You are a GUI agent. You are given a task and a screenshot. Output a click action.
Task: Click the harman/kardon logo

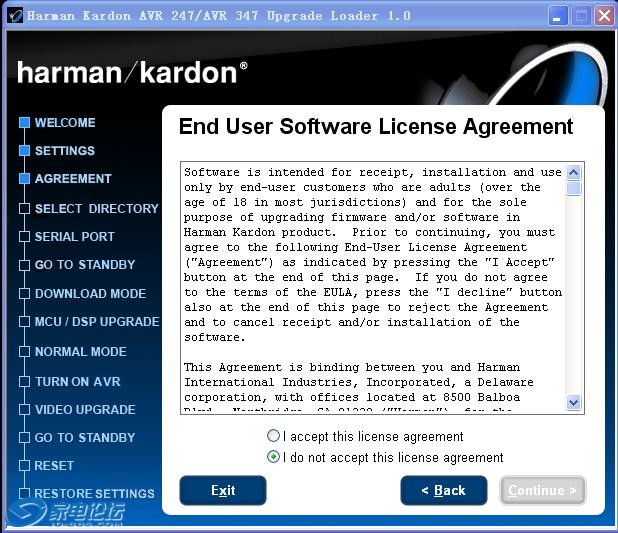tap(132, 73)
